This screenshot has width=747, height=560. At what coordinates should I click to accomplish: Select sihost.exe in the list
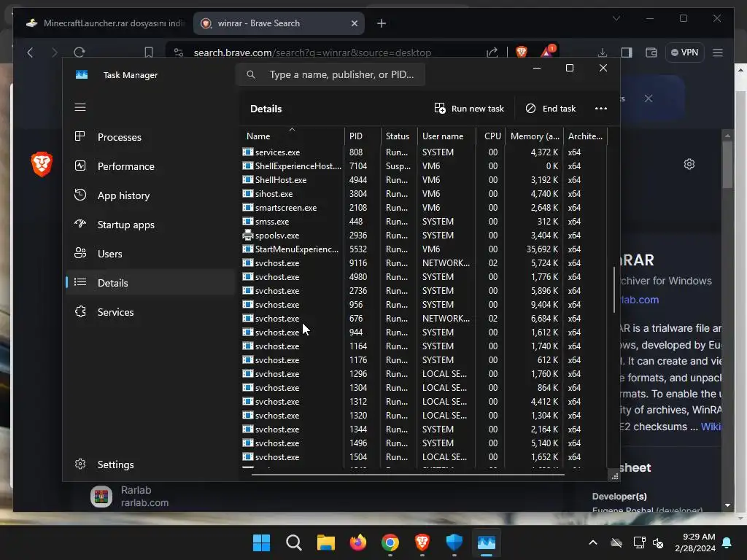pos(424,194)
